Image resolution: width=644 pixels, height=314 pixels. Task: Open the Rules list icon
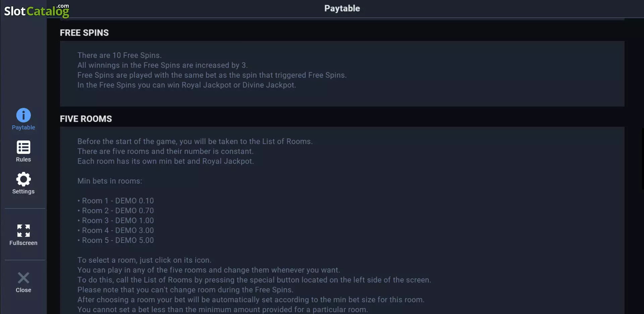point(23,147)
